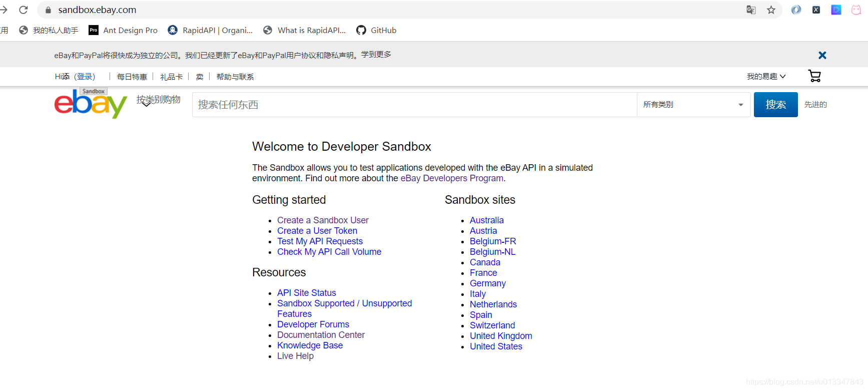Select Canada sandbox site
The width and height of the screenshot is (868, 391).
click(x=485, y=262)
